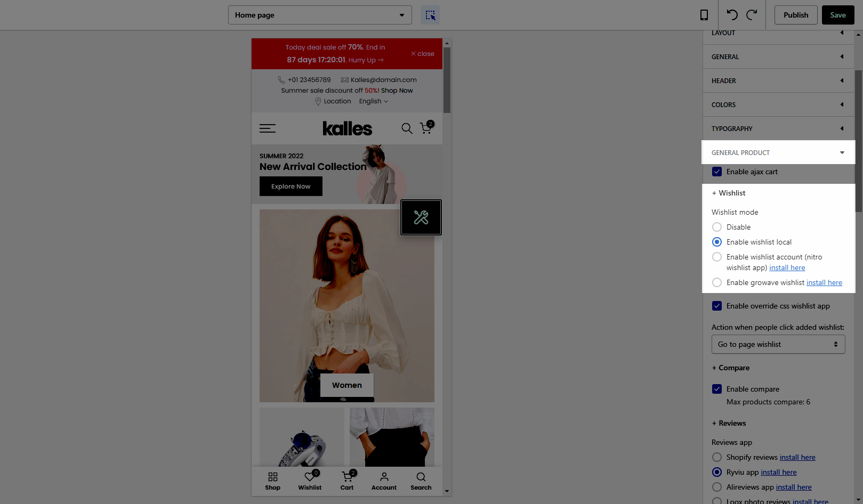
Task: Click the element inspector selection icon
Action: point(430,15)
